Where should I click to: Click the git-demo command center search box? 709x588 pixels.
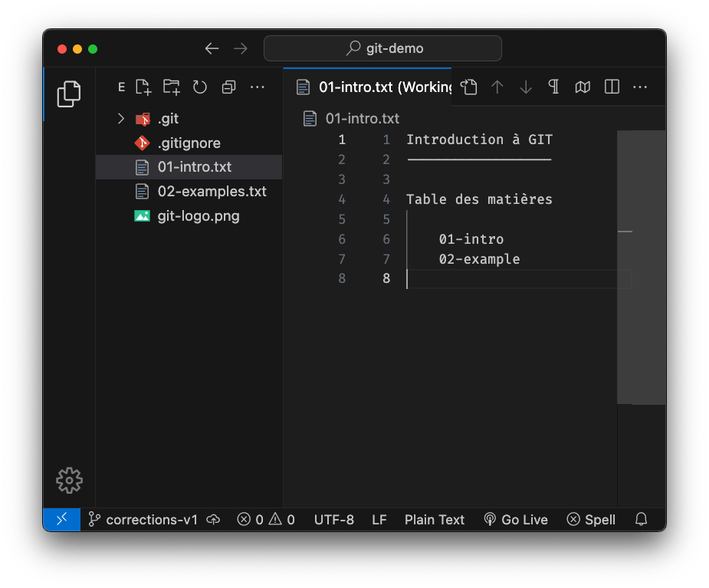point(382,48)
